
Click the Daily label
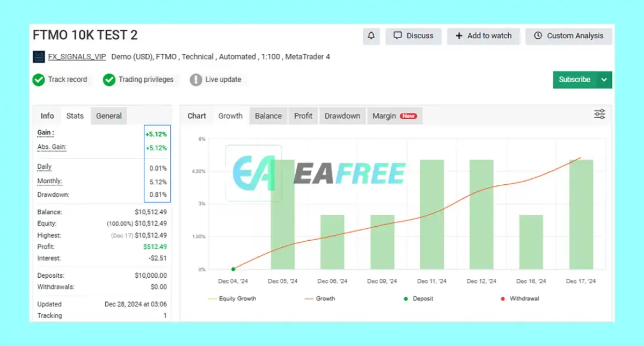[45, 167]
